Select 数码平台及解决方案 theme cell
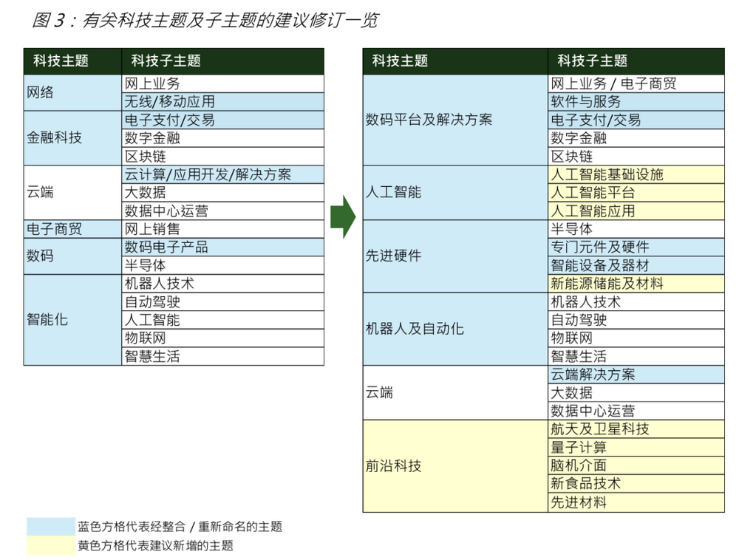The height and width of the screenshot is (560, 739). click(455, 120)
